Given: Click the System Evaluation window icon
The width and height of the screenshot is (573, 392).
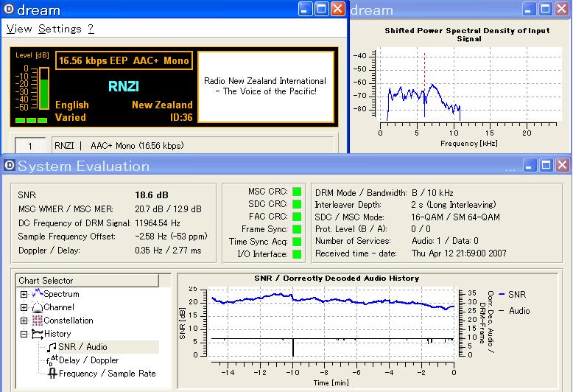Looking at the screenshot, I should click(10, 166).
